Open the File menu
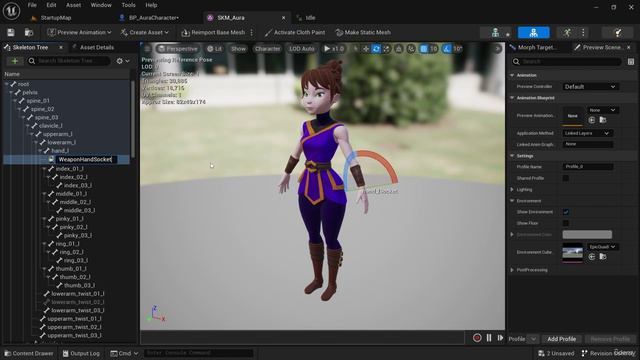Viewport: 640px width, 360px height. [x=32, y=5]
